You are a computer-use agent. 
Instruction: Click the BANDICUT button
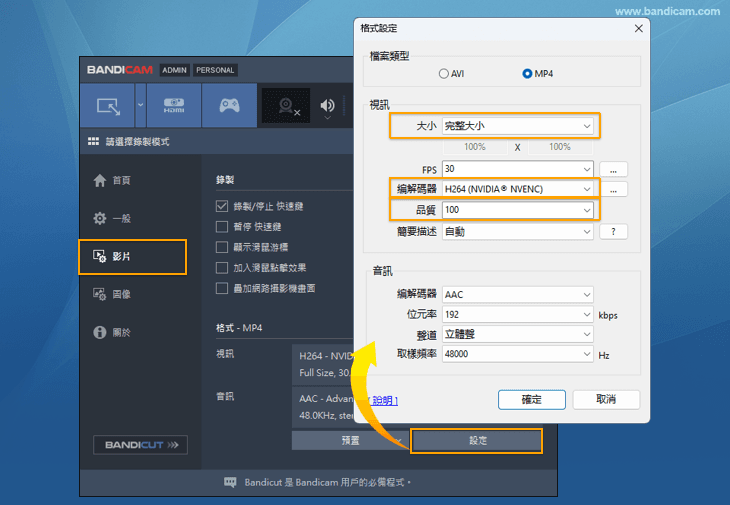click(141, 445)
